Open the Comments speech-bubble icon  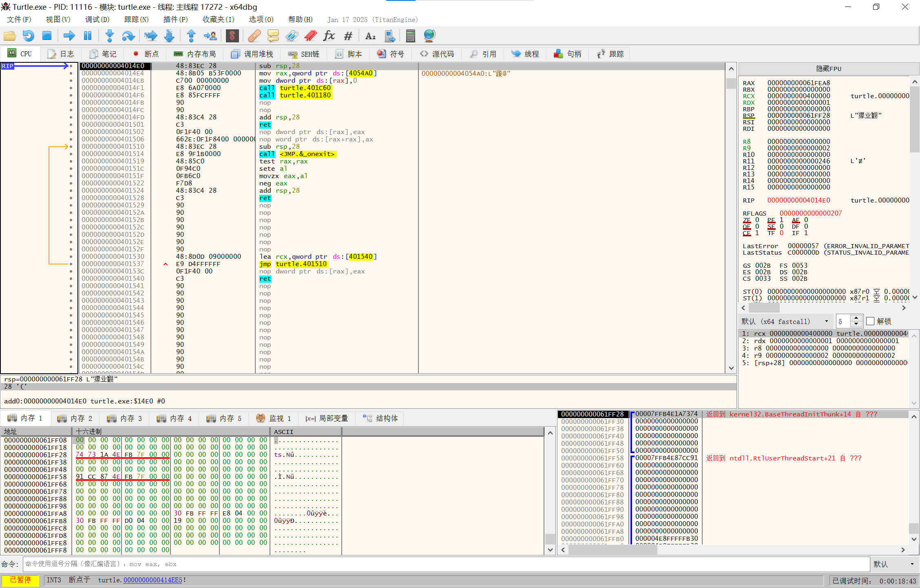click(x=273, y=36)
